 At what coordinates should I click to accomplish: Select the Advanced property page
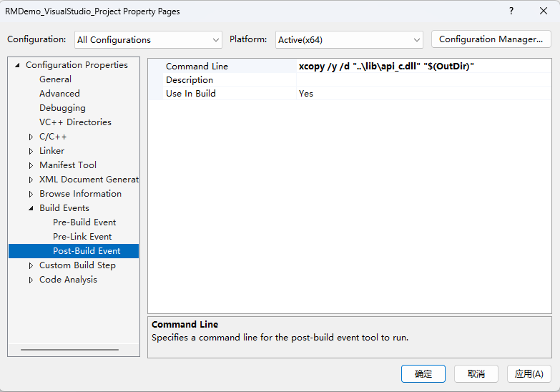[x=59, y=94]
